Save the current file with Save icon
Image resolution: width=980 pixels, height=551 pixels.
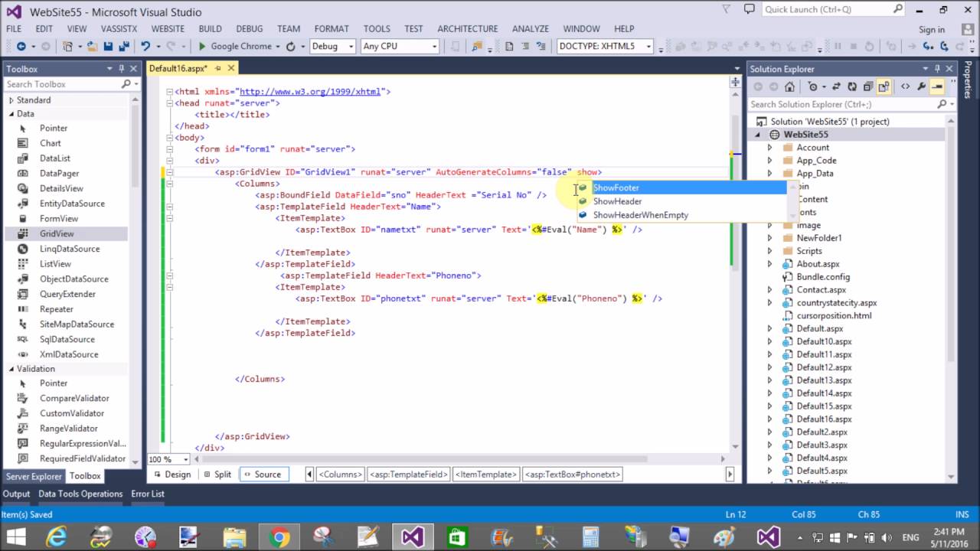[108, 46]
